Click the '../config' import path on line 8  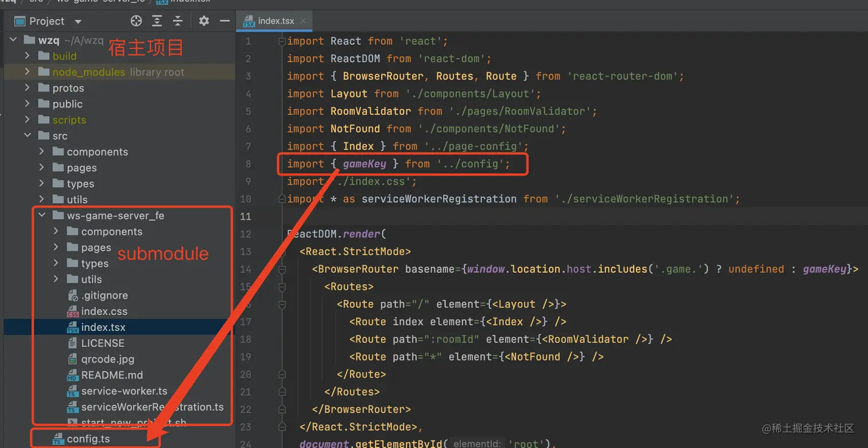[470, 164]
